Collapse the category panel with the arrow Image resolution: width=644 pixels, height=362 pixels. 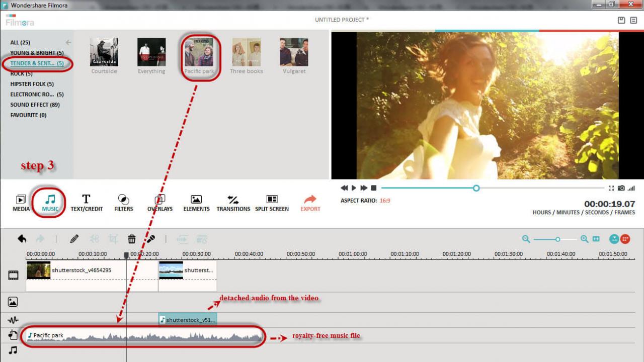(68, 43)
